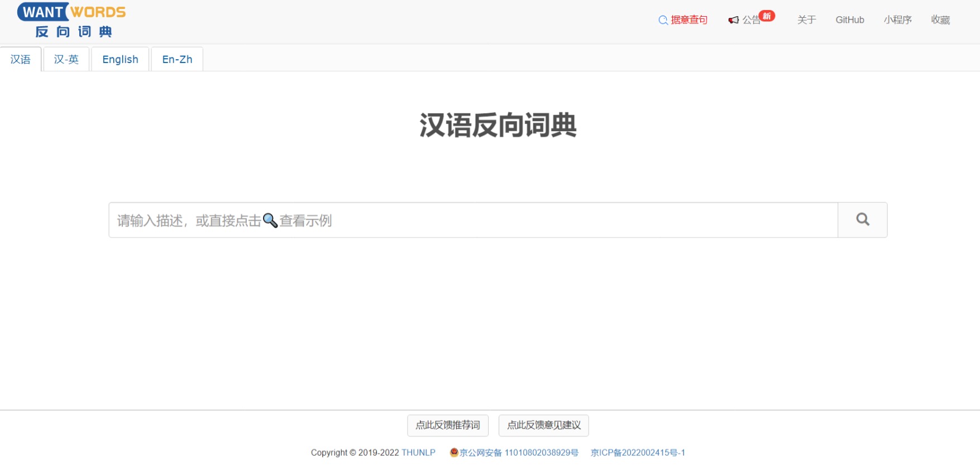Open the THUNLP link in footer
980x467 pixels.
(418, 452)
